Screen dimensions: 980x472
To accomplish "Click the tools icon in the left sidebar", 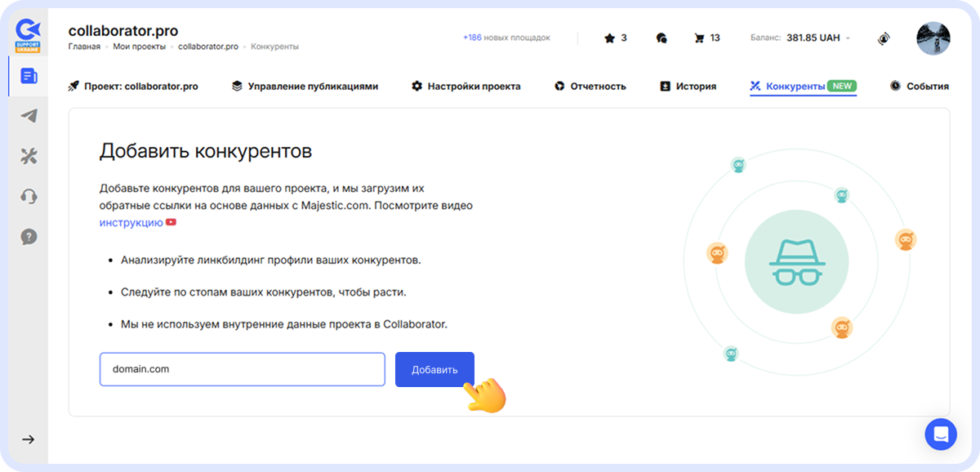I will click(x=28, y=156).
